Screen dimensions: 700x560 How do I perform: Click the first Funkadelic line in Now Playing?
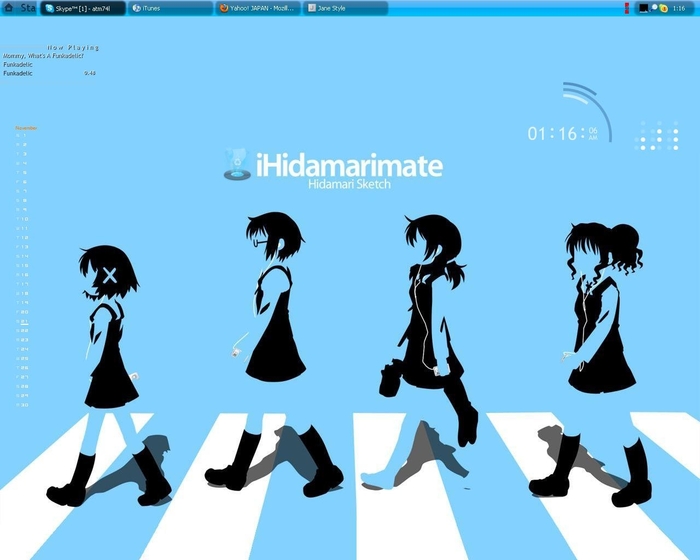18,64
